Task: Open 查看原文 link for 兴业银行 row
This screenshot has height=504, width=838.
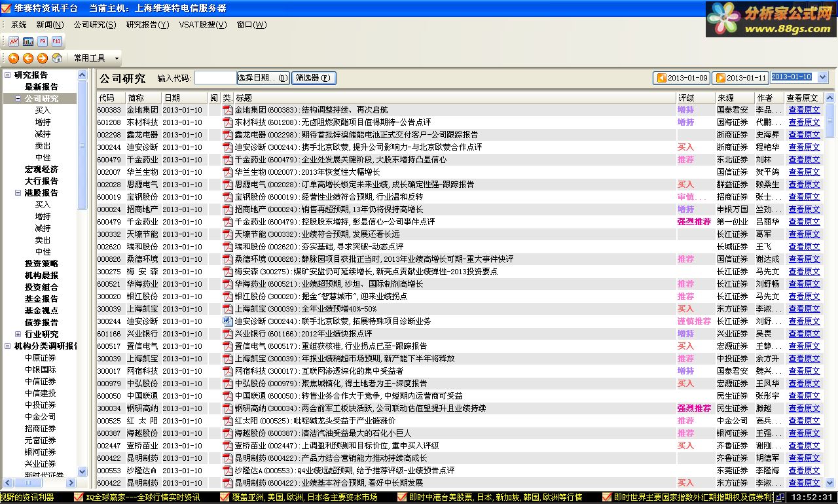Action: (x=804, y=334)
